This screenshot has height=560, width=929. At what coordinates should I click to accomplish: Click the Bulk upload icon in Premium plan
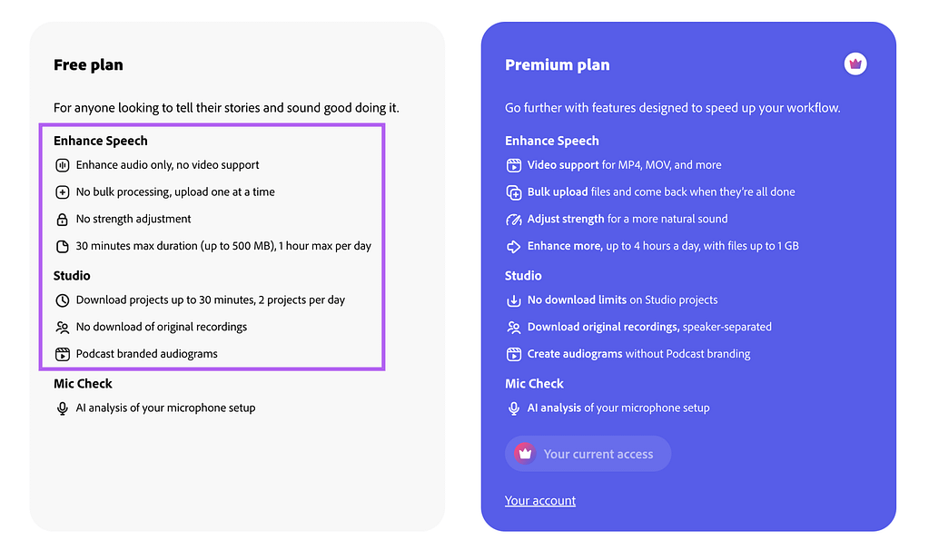[x=514, y=192]
